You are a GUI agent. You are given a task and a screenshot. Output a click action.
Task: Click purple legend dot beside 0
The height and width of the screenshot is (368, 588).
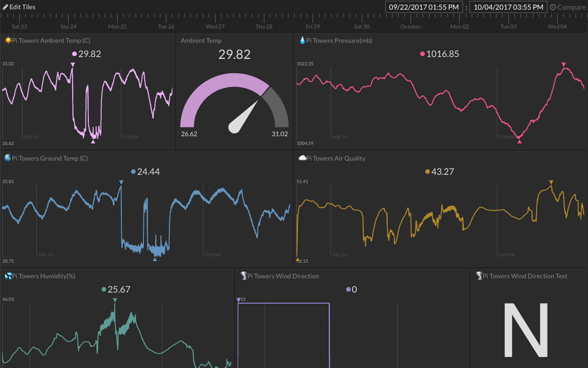coord(348,290)
